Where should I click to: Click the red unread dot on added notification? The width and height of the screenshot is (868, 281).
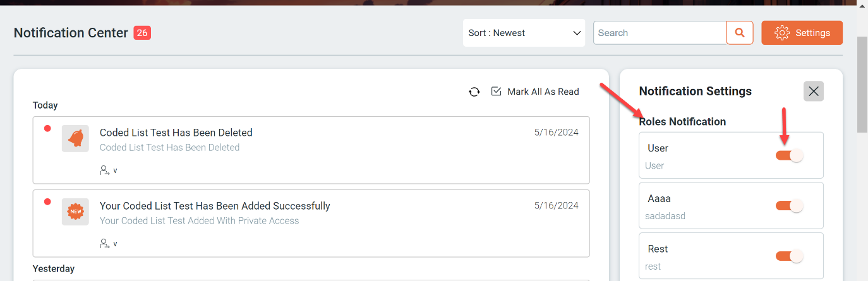click(47, 202)
